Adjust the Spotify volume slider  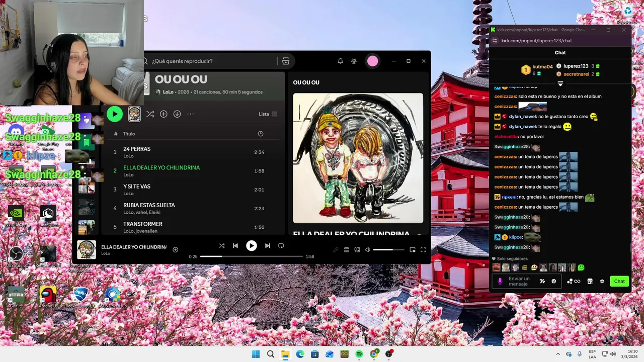[389, 249]
